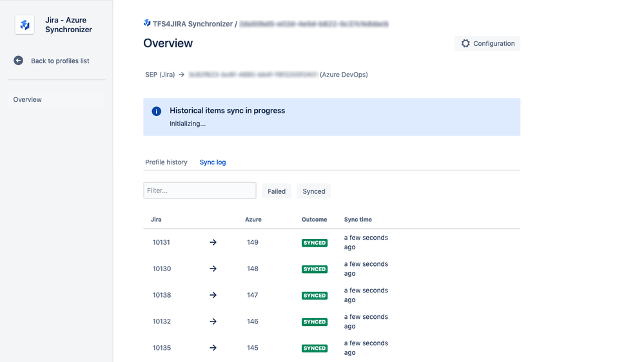Screen dimensions: 644x362
Task: Go back to profiles list
Action: [60, 61]
